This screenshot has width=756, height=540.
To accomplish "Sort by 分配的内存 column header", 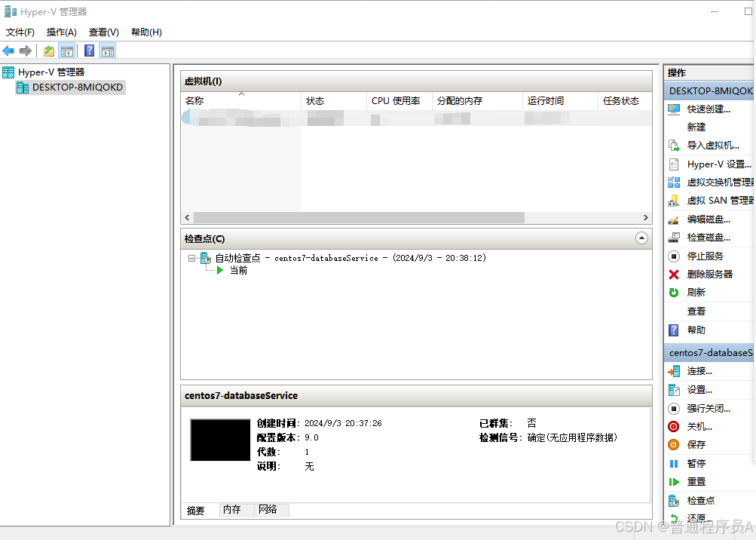I will 477,101.
